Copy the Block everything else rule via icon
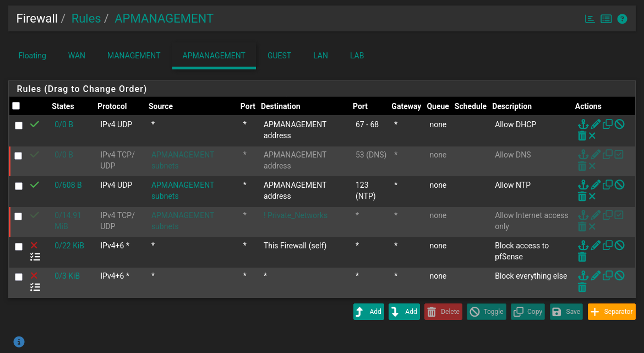 click(x=608, y=276)
